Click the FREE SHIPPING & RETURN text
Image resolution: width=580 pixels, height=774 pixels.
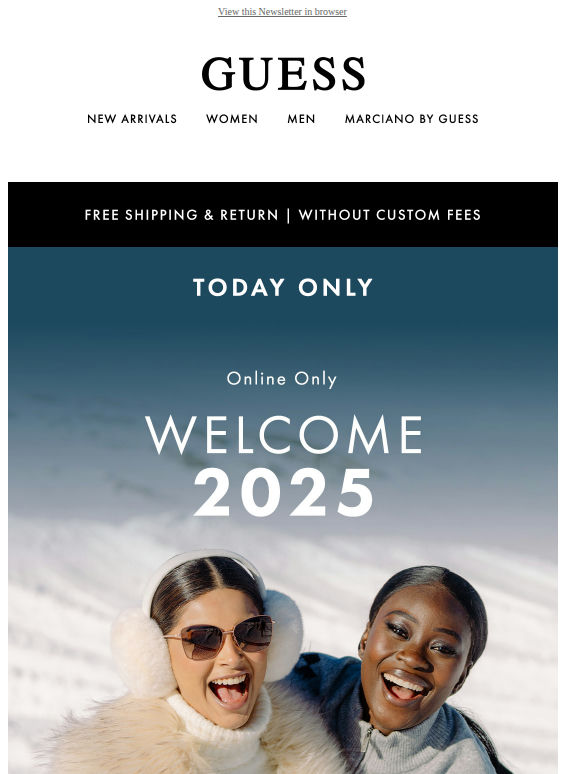182,215
